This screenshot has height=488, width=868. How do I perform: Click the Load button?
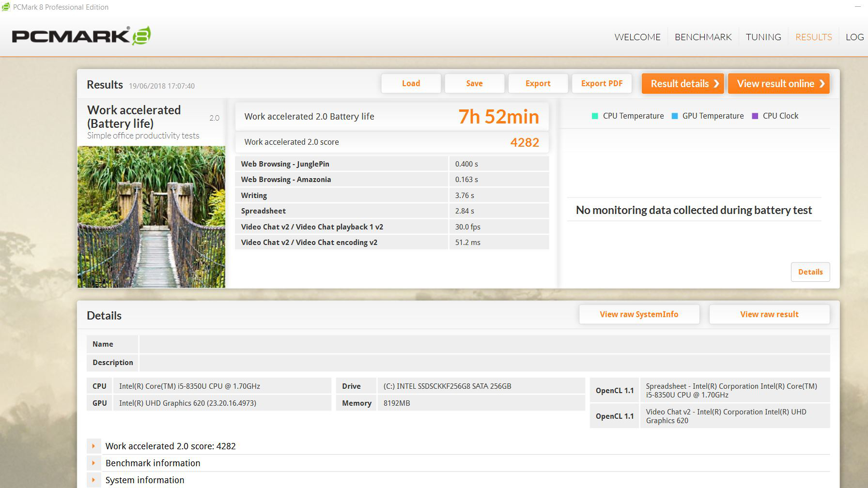pos(411,83)
